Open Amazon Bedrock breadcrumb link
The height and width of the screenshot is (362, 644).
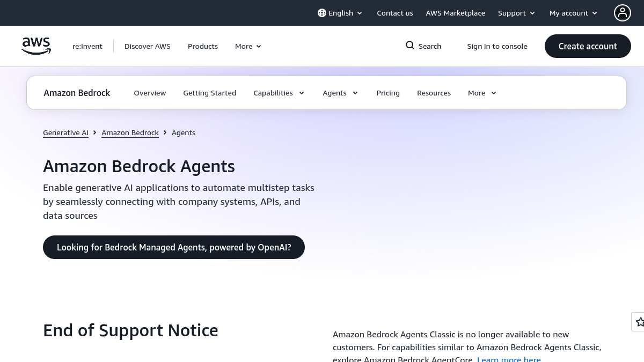(x=130, y=132)
